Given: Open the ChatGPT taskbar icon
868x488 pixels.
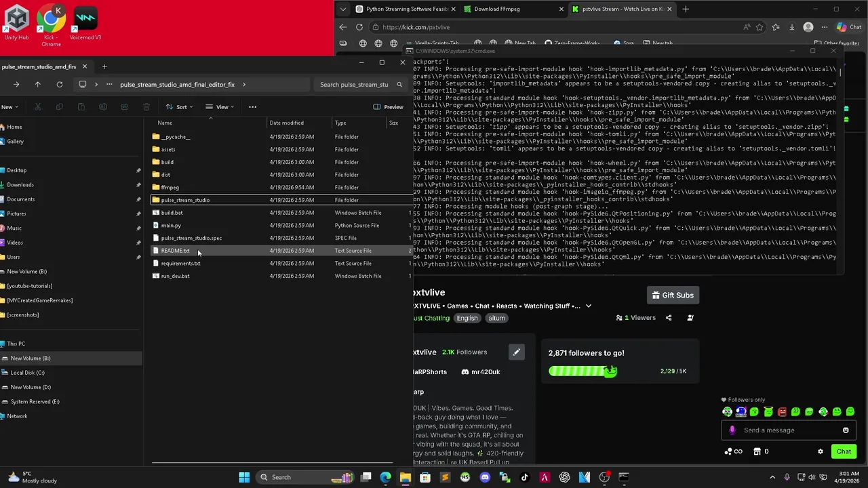Looking at the screenshot, I should tap(564, 477).
